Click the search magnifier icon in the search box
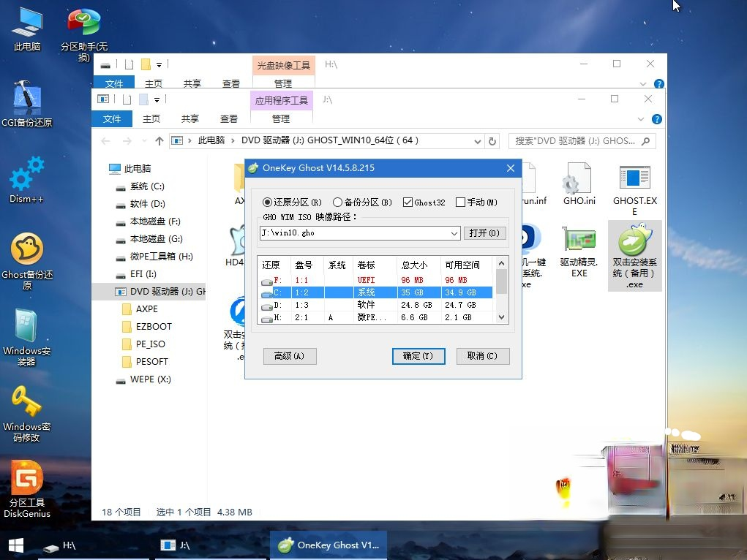The height and width of the screenshot is (560, 747). pyautogui.click(x=645, y=141)
